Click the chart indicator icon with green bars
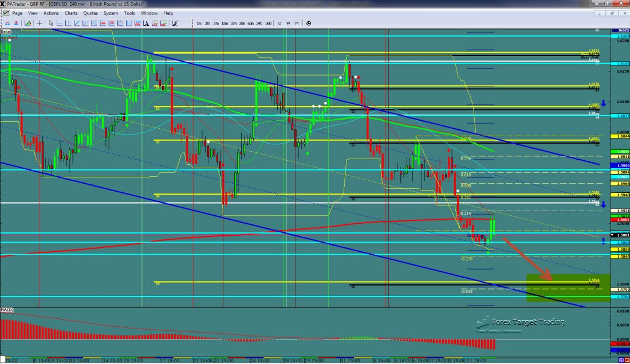Image resolution: width=630 pixels, height=364 pixels. (x=27, y=23)
